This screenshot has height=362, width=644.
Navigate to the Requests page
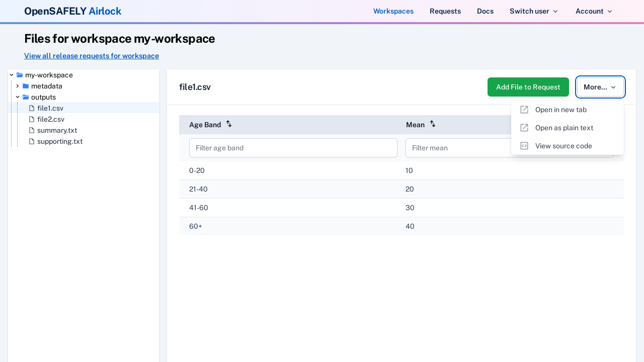coord(445,11)
